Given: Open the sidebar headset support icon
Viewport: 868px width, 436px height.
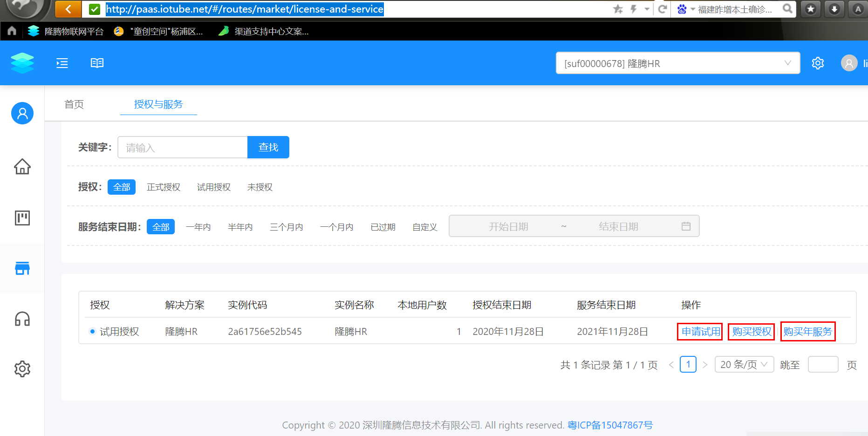Looking at the screenshot, I should pos(22,319).
